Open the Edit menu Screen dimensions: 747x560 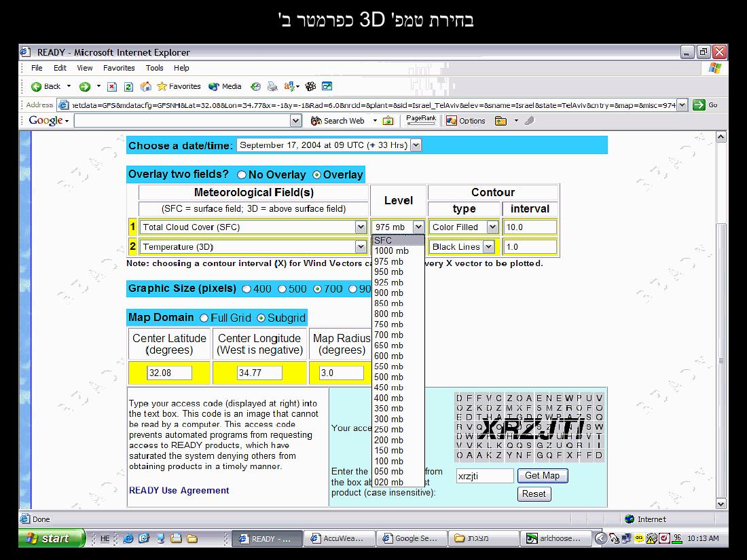point(60,68)
